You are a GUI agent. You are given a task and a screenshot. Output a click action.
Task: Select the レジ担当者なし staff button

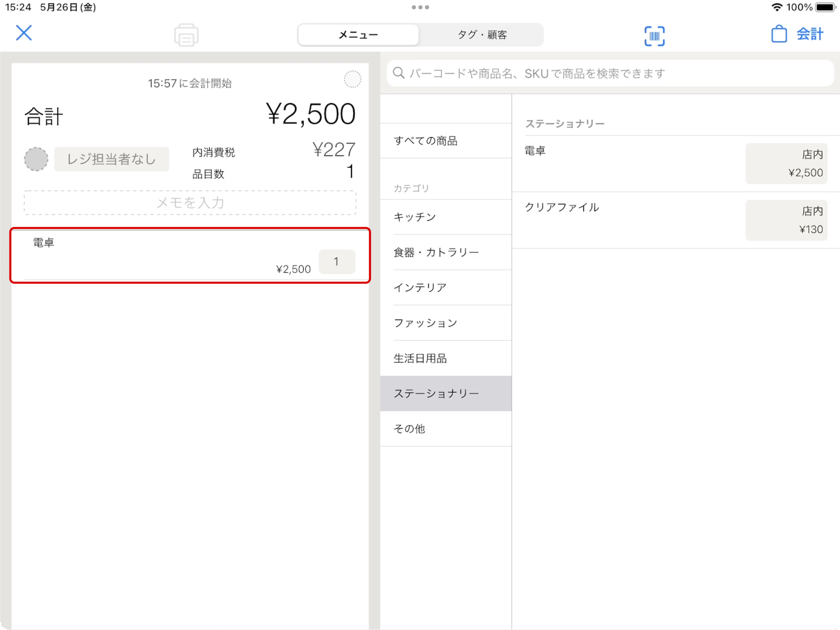[112, 159]
